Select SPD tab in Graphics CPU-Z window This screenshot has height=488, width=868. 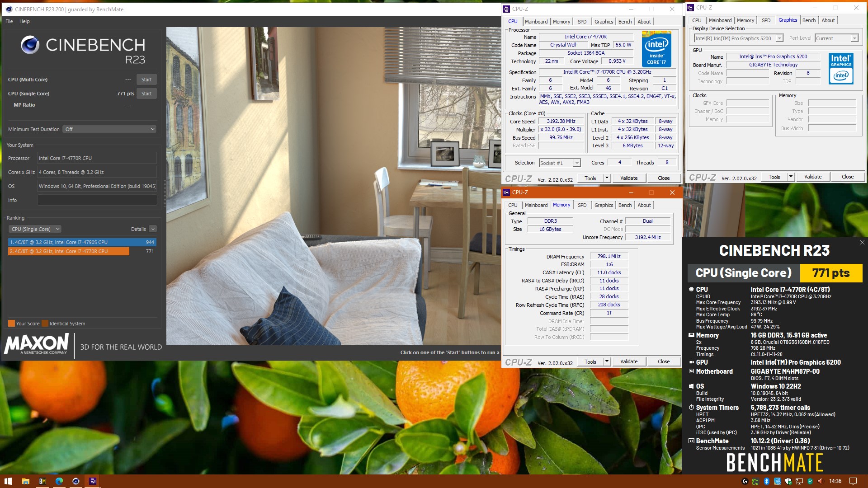click(766, 20)
